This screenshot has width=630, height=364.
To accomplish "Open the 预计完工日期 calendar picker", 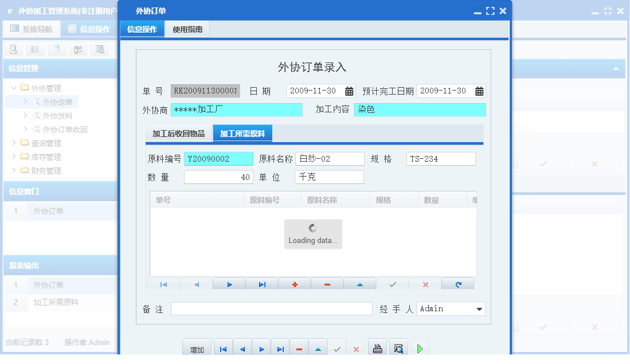I will pyautogui.click(x=479, y=91).
